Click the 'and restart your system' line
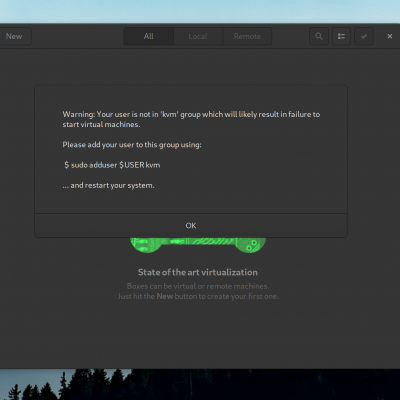400x400 pixels. (108, 185)
